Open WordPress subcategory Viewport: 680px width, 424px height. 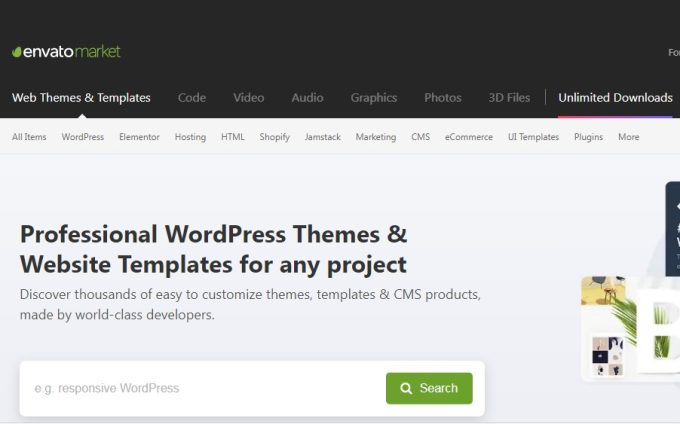pos(83,137)
